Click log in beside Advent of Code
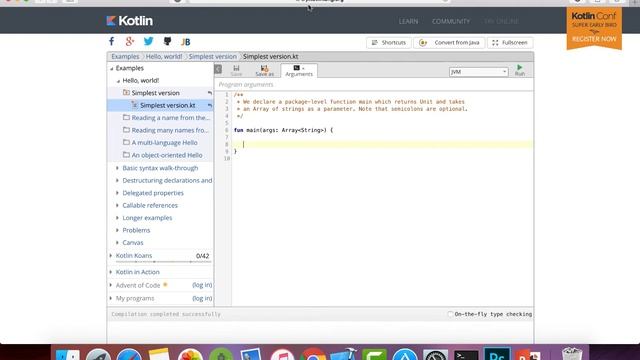This screenshot has height=360, width=640. point(202,285)
